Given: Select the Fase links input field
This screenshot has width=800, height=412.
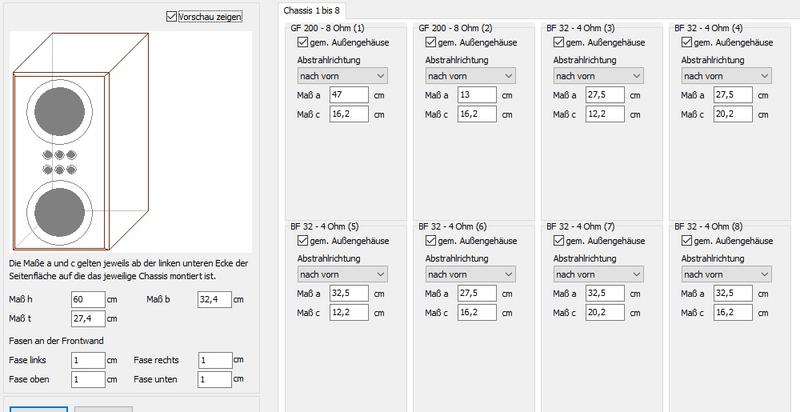Looking at the screenshot, I should tap(88, 360).
